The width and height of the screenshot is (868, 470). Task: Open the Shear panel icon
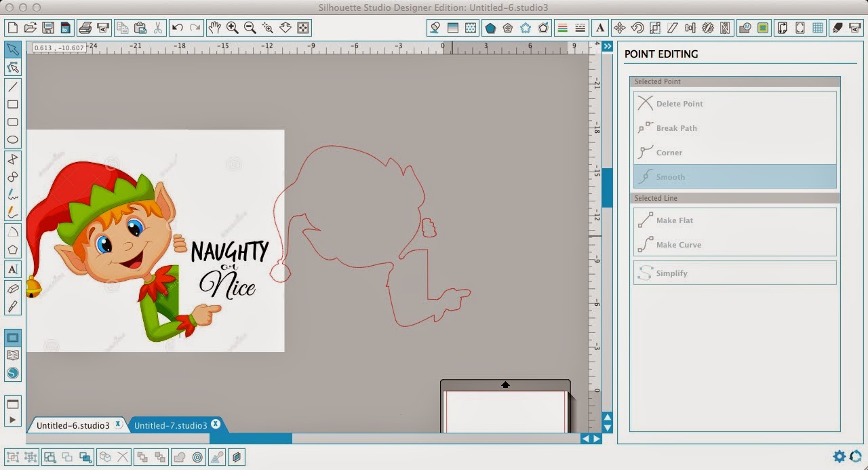tap(672, 28)
